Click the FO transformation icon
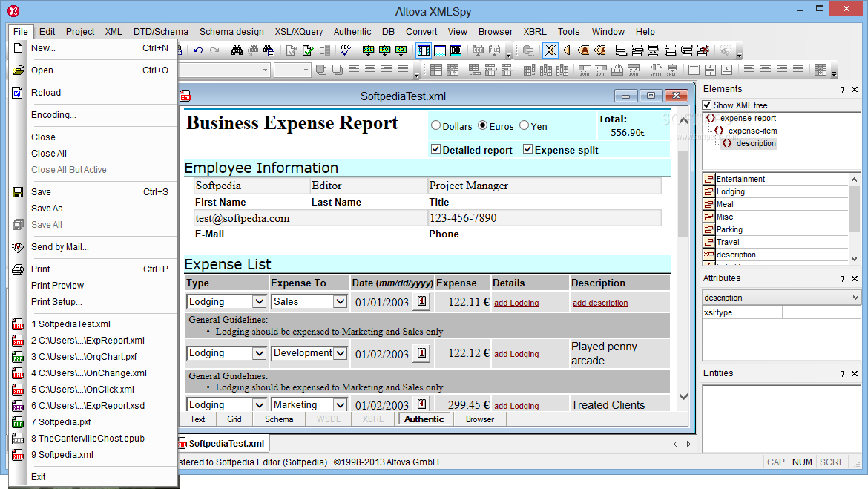This screenshot has width=868, height=489. (385, 50)
